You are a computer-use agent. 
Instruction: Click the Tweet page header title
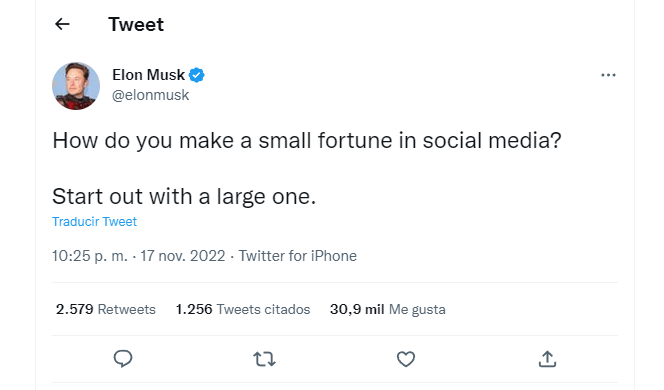tap(136, 24)
